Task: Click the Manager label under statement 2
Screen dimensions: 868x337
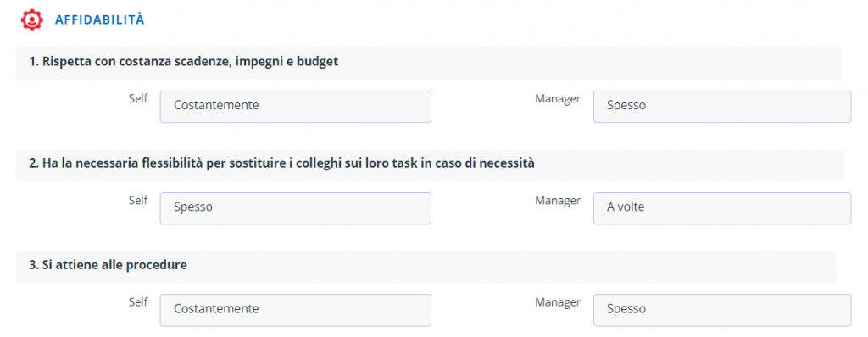Action: click(x=558, y=201)
